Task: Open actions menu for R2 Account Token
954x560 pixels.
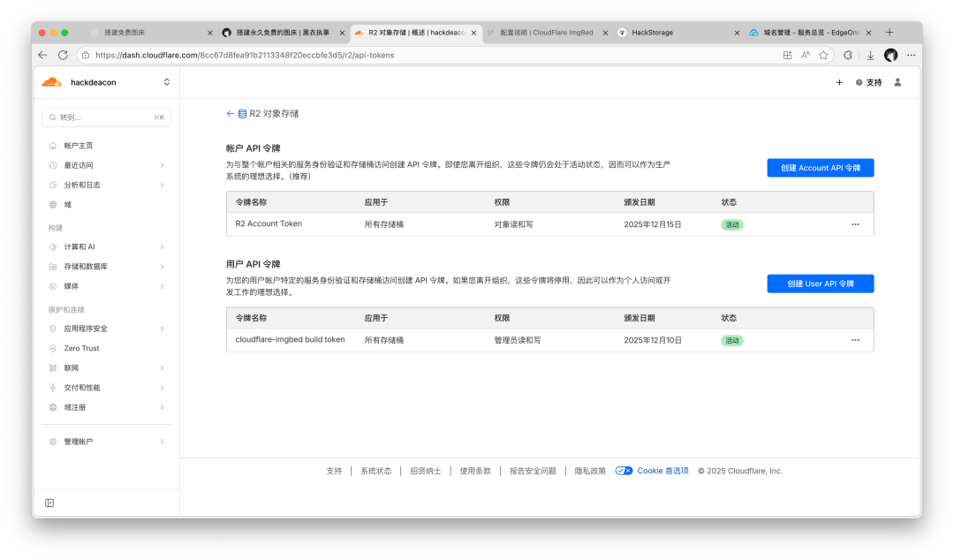Action: coord(855,224)
